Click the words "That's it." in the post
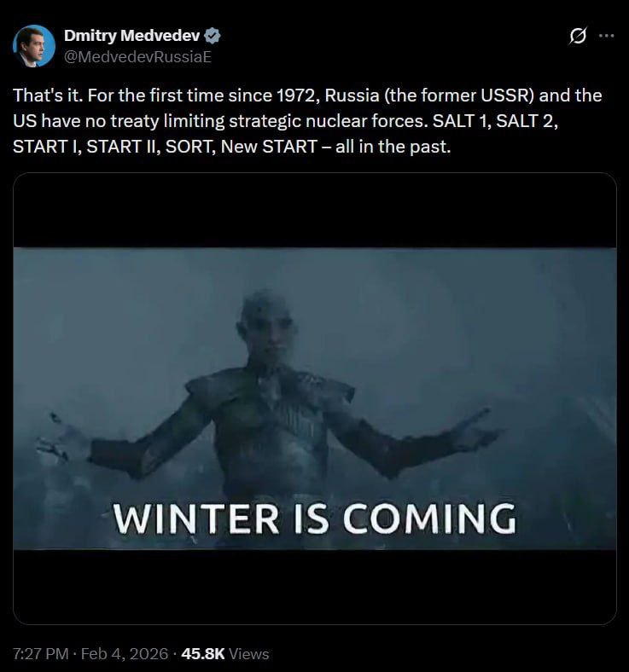This screenshot has width=629, height=672. (48, 96)
